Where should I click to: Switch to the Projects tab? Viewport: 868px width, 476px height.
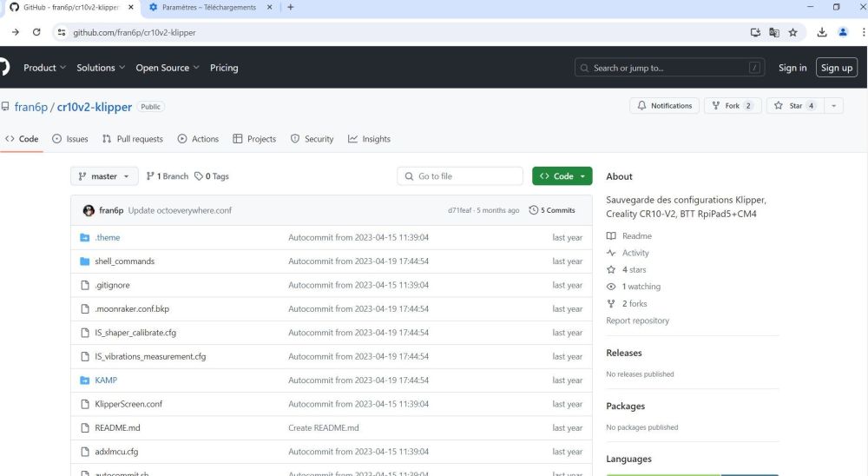pyautogui.click(x=254, y=139)
